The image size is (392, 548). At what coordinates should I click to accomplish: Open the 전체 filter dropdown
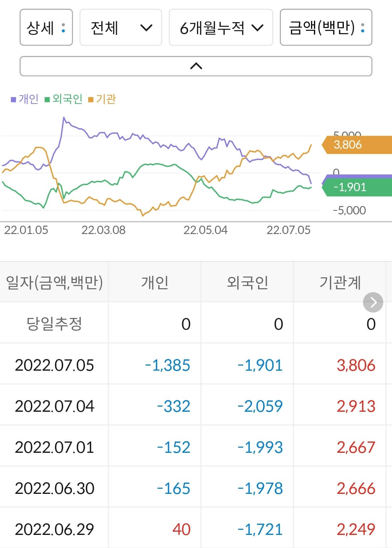tap(121, 28)
